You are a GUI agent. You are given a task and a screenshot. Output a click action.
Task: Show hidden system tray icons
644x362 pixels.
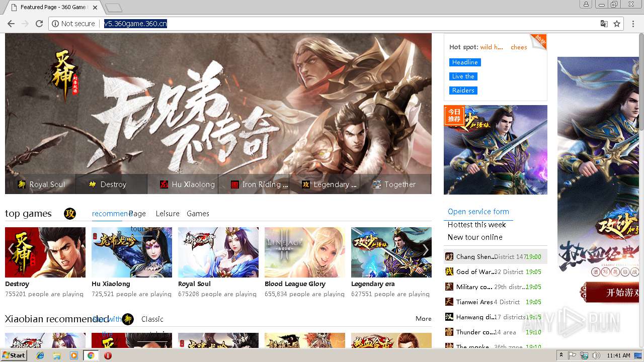[561, 355]
